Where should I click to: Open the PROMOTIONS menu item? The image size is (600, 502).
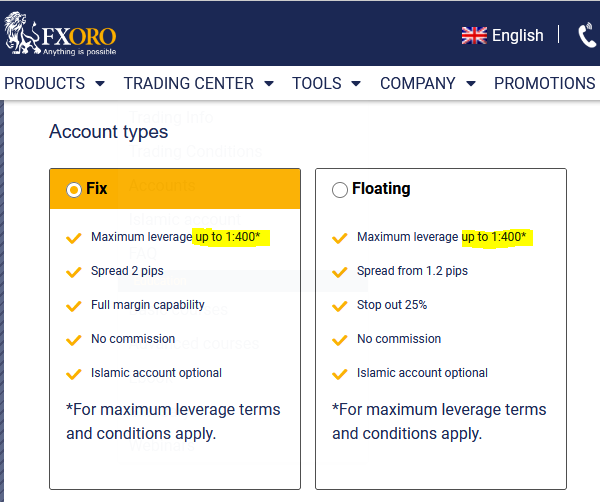coord(545,83)
